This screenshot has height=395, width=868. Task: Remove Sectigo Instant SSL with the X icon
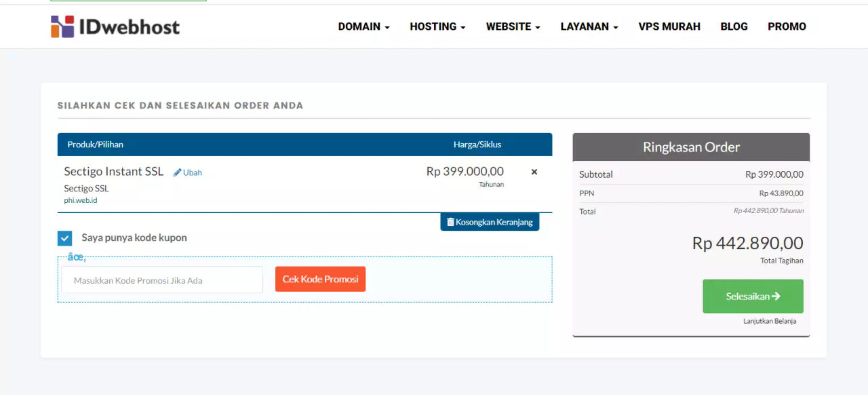click(x=534, y=172)
